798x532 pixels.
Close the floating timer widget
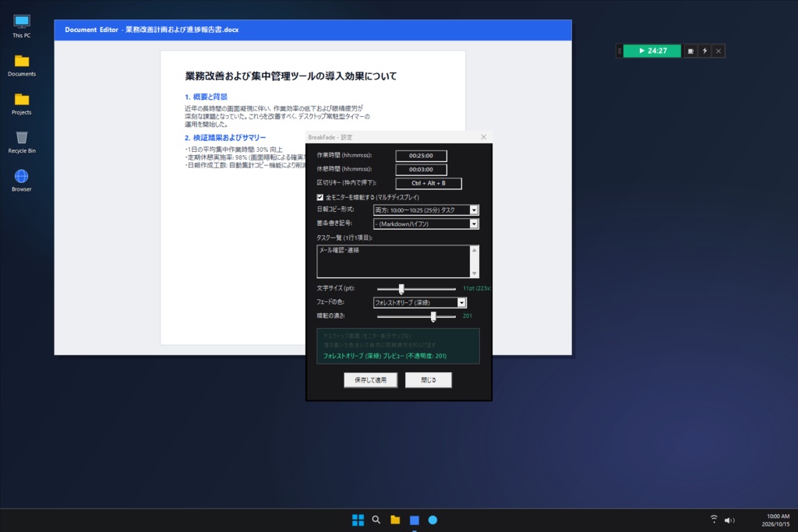tap(718, 51)
